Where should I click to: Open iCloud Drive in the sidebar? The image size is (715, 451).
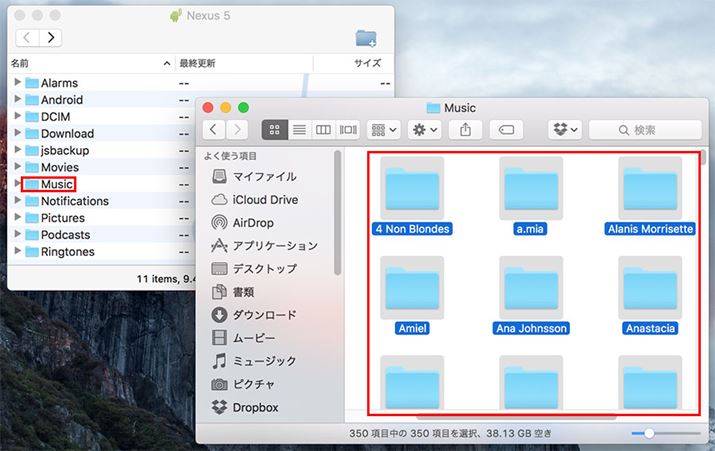(265, 199)
